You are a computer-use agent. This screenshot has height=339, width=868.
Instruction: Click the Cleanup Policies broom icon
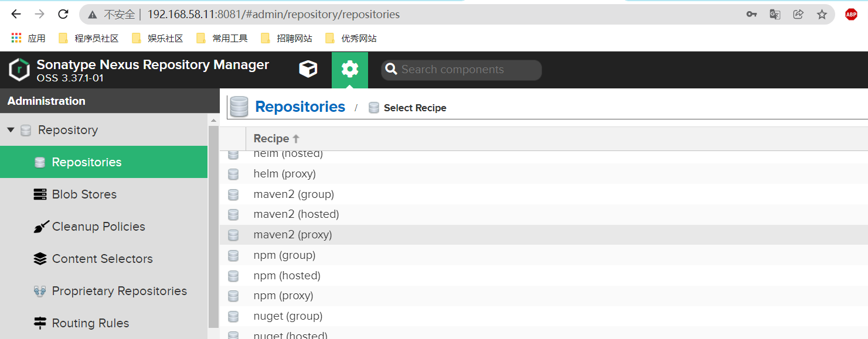40,227
